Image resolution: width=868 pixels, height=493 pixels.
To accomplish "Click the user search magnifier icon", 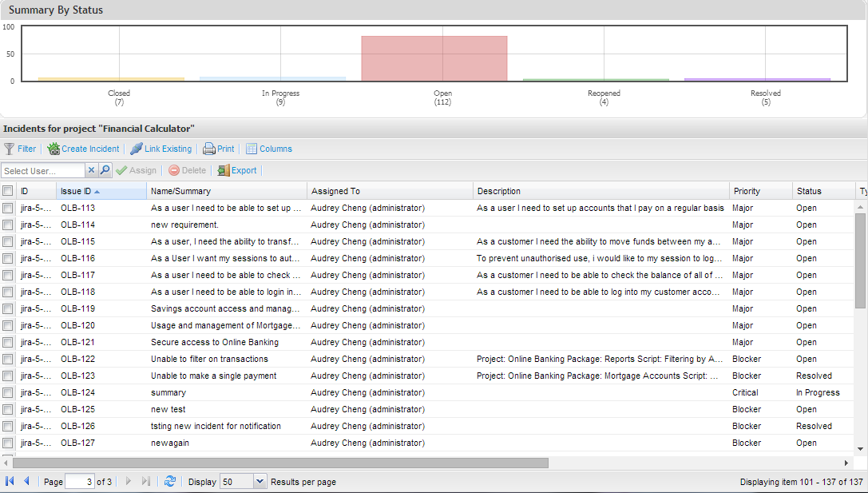I will [x=105, y=170].
